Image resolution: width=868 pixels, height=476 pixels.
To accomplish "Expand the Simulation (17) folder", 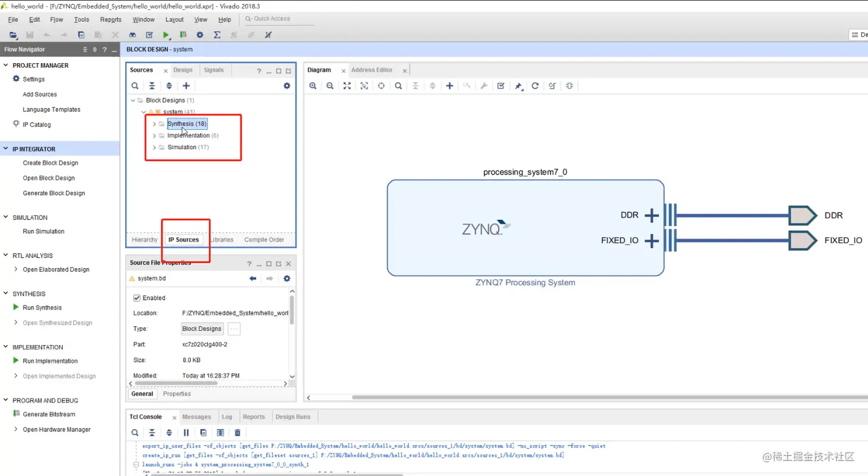I will click(x=154, y=148).
